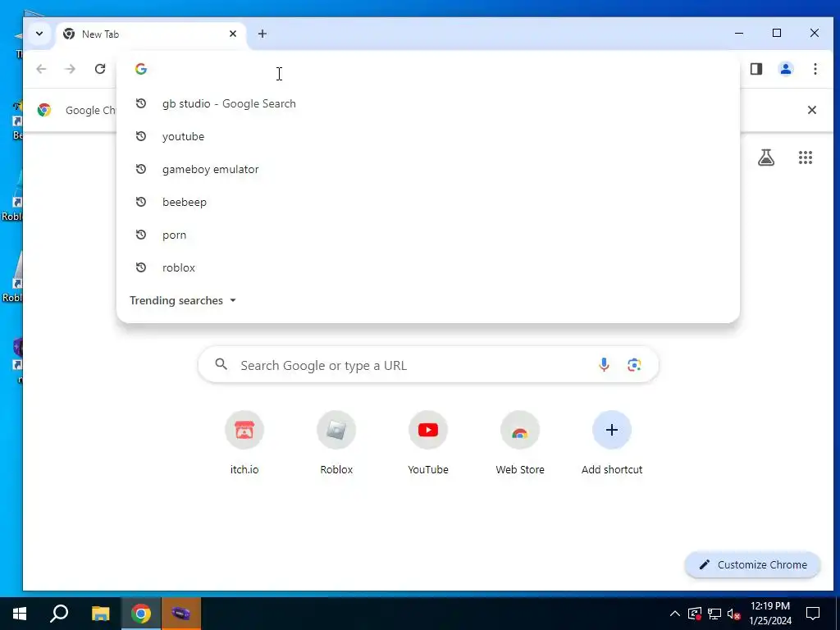This screenshot has width=840, height=630.
Task: Select the 'roblox' history suggestion
Action: point(428,267)
